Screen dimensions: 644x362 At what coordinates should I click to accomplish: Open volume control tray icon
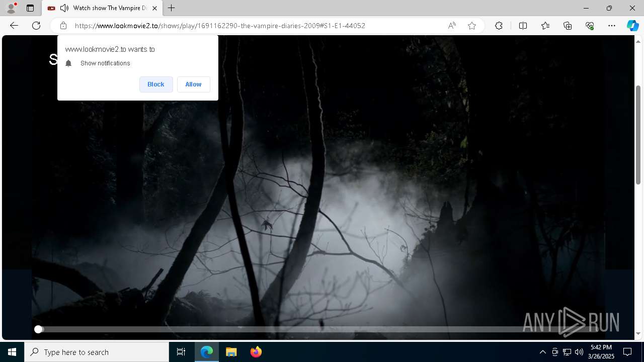(x=579, y=352)
